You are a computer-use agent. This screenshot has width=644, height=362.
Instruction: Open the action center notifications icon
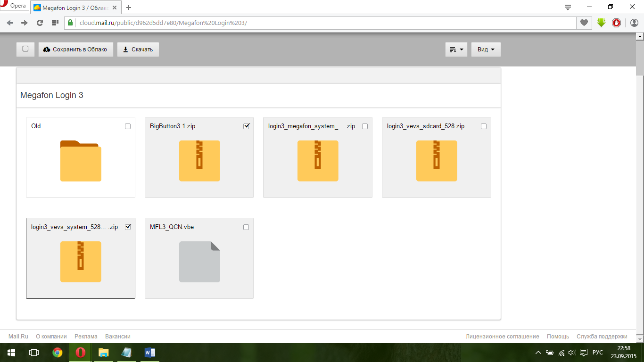(x=584, y=353)
